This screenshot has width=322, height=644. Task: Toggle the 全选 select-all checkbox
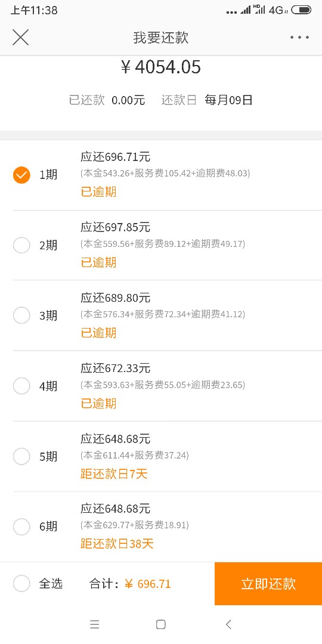tap(22, 583)
